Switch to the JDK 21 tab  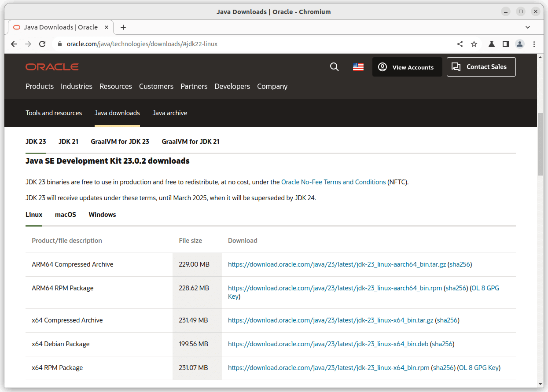point(68,142)
